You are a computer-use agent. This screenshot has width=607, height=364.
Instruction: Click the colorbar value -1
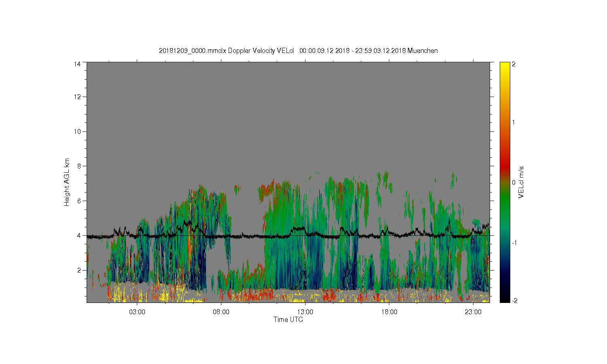pos(514,242)
